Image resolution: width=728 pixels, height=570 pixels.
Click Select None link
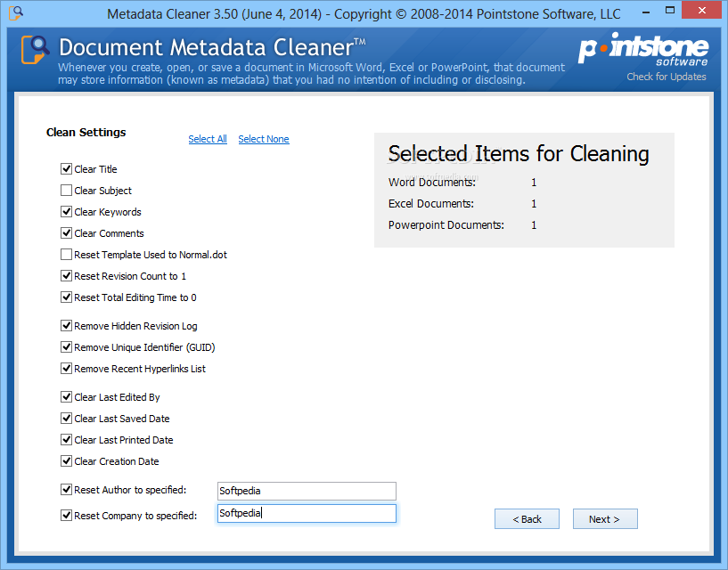point(264,139)
